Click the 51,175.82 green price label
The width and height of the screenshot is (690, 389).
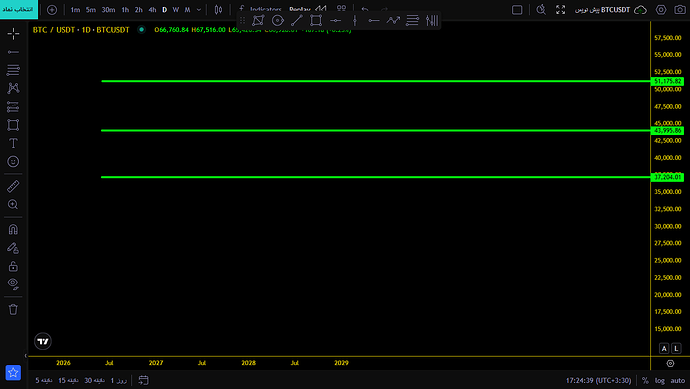[x=667, y=81]
